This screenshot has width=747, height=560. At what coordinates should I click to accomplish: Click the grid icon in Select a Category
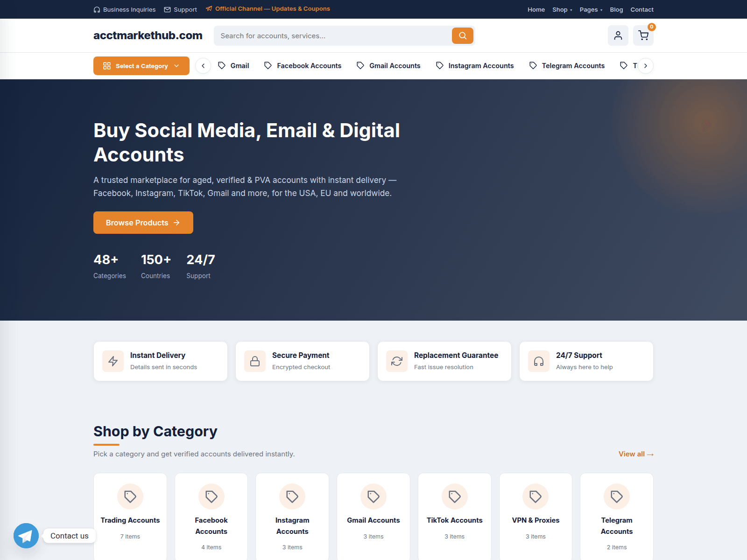pos(107,66)
